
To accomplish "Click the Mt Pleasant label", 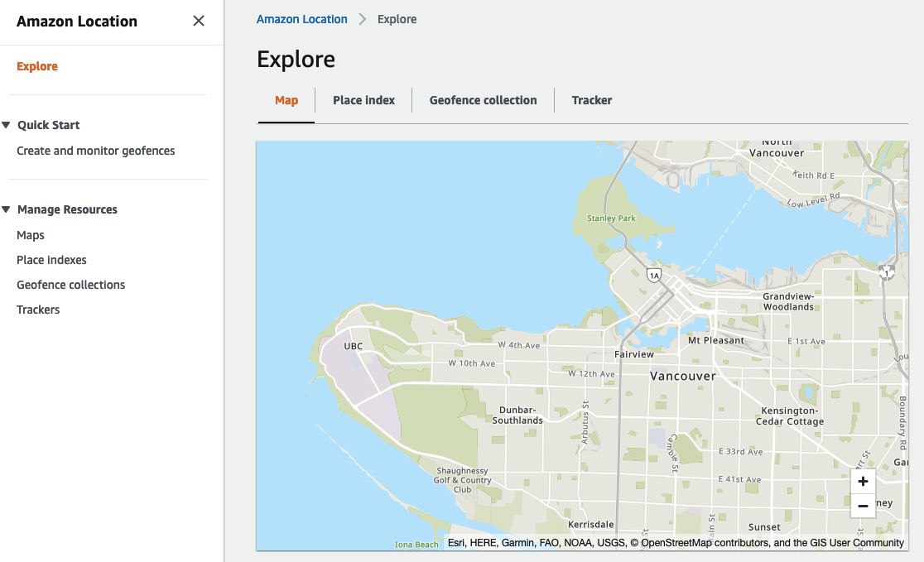I will (716, 340).
